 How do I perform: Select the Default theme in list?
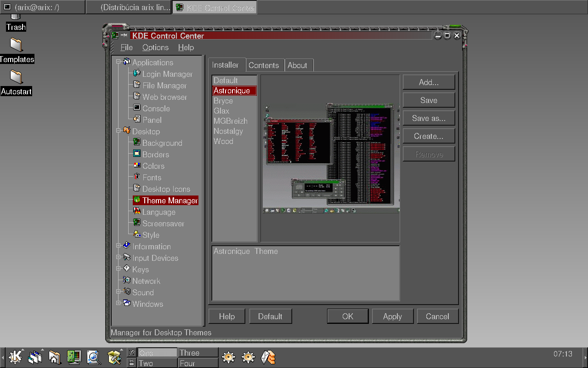pos(234,80)
